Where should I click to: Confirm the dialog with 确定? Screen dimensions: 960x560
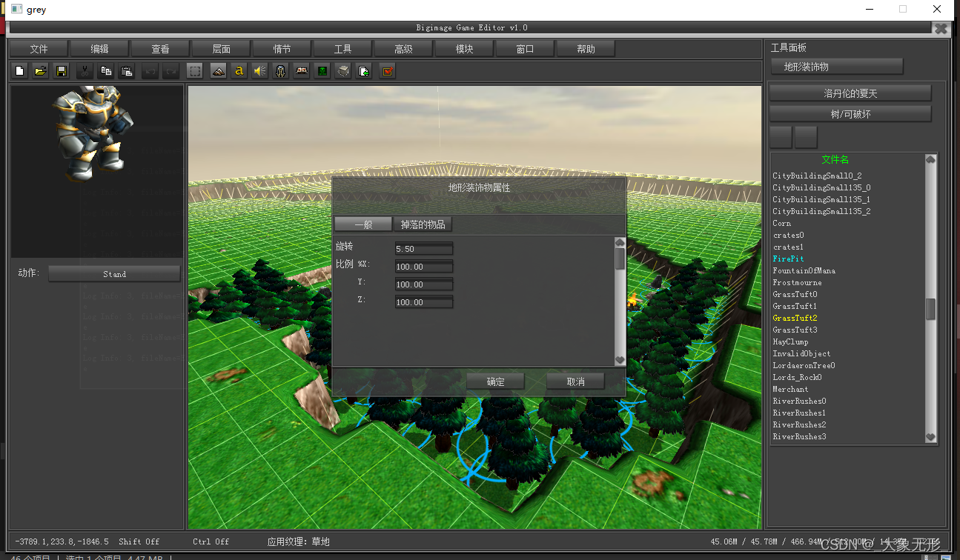pyautogui.click(x=495, y=381)
